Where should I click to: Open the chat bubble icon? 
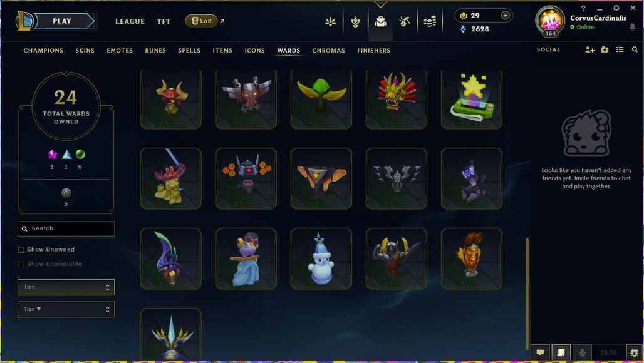click(540, 352)
